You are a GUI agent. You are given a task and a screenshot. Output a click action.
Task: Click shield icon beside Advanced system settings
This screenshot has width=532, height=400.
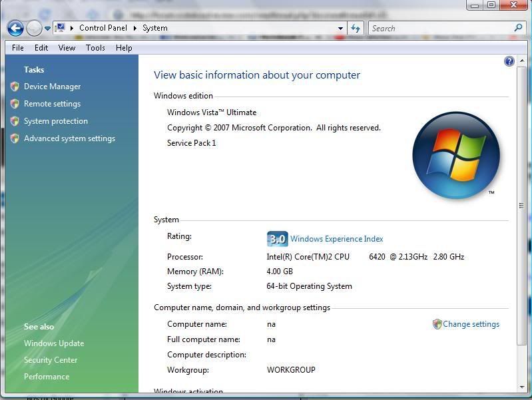click(15, 138)
